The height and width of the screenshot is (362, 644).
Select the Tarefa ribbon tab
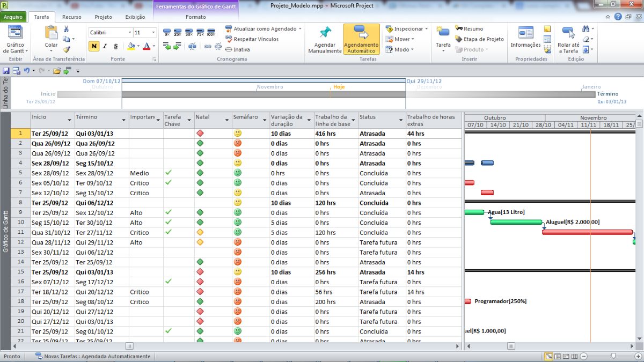(41, 17)
